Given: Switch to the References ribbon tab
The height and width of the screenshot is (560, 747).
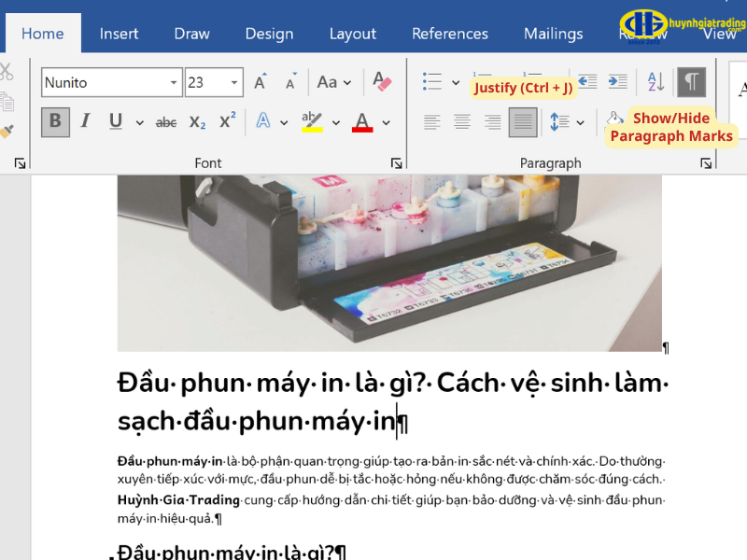Looking at the screenshot, I should 450,33.
